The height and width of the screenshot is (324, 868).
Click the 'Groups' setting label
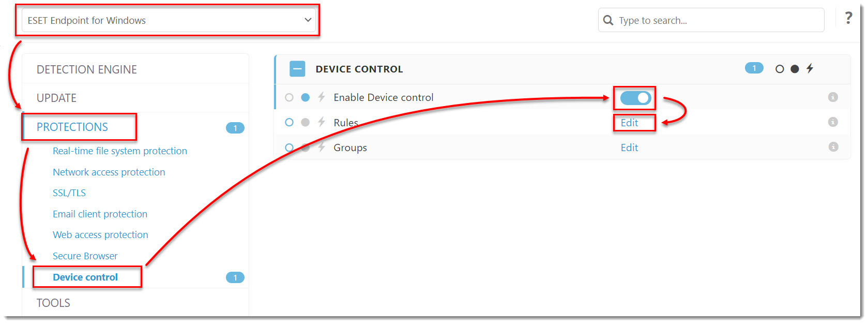(350, 148)
